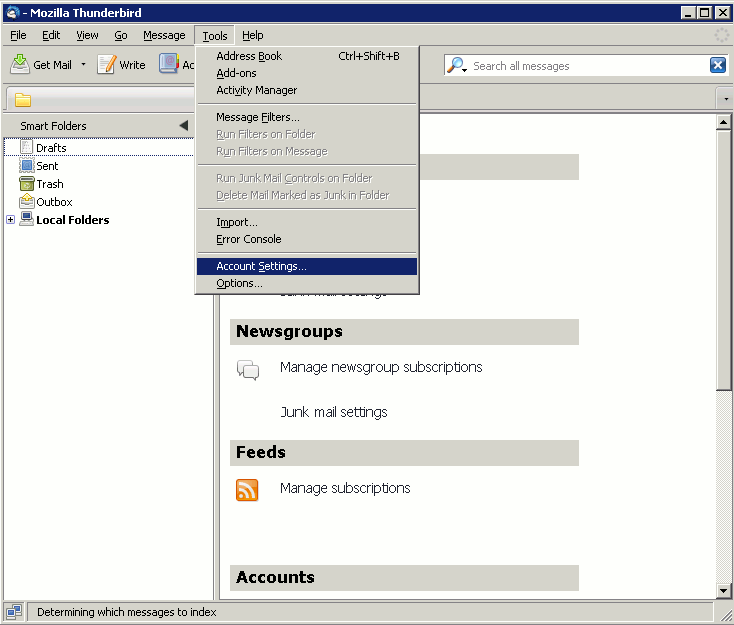Click the Outbox folder icon
Viewport: 734px width, 625px height.
pos(27,201)
